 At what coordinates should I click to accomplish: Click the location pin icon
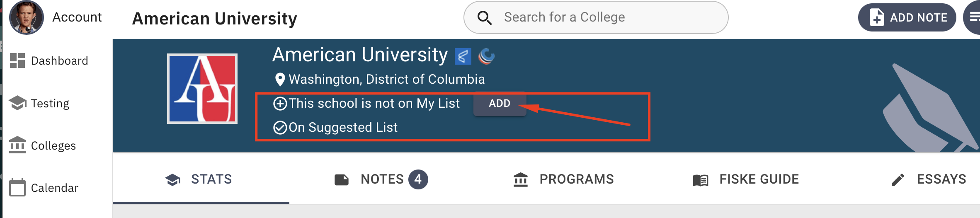coord(280,79)
